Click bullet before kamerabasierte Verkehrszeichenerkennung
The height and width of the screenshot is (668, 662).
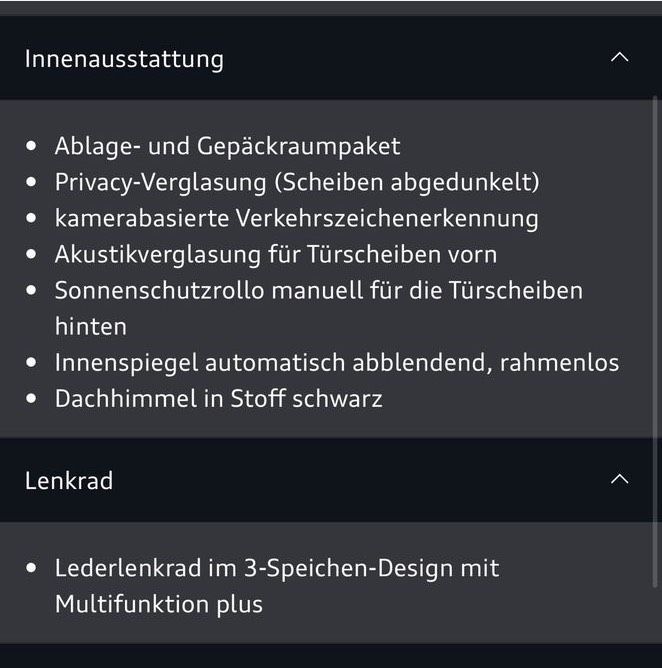pos(33,218)
